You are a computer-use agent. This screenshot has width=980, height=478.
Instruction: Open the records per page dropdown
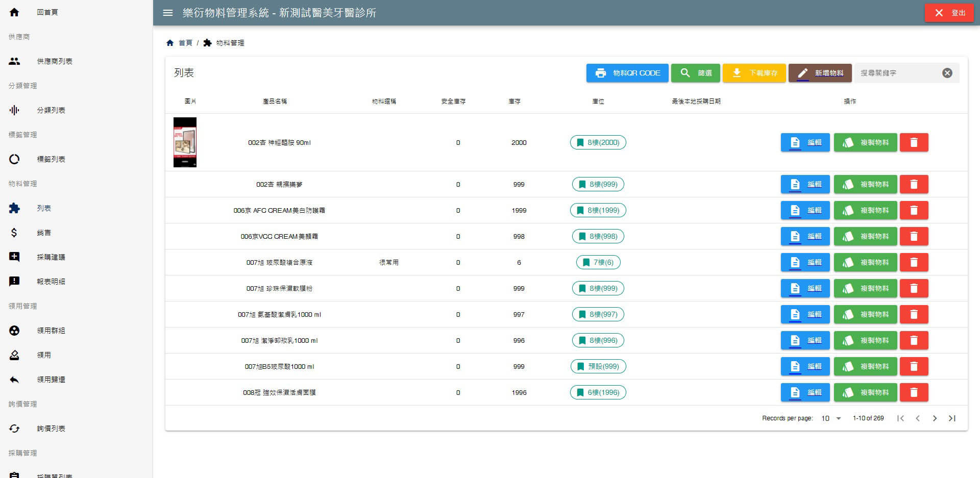[x=831, y=418]
